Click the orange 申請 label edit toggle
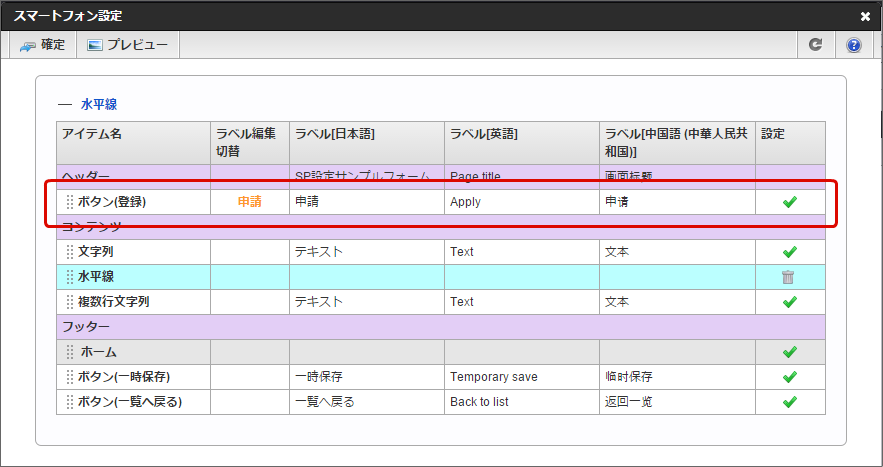 (249, 202)
